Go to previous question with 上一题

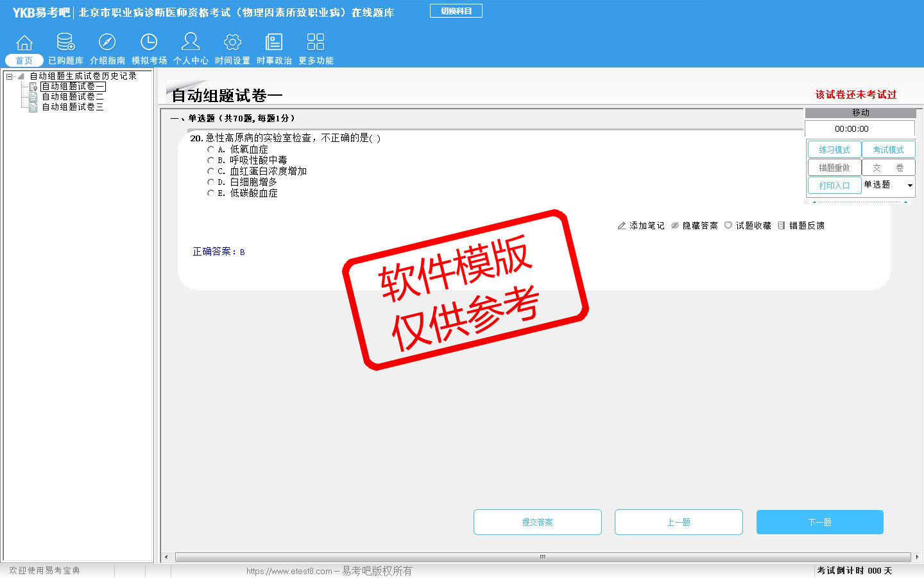679,522
